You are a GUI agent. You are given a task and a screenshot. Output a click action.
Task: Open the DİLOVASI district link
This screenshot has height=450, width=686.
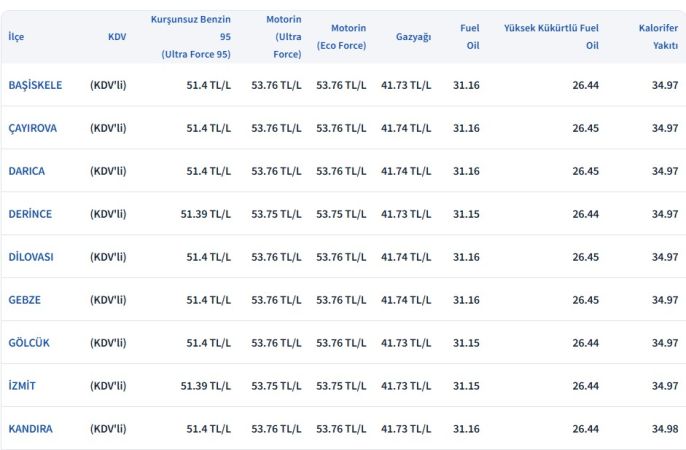[31, 257]
